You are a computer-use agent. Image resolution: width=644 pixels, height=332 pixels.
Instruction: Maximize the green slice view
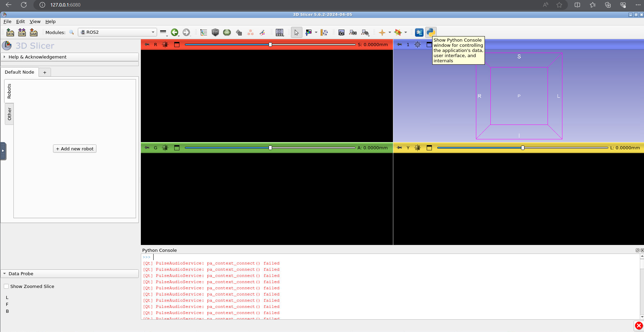pos(177,148)
